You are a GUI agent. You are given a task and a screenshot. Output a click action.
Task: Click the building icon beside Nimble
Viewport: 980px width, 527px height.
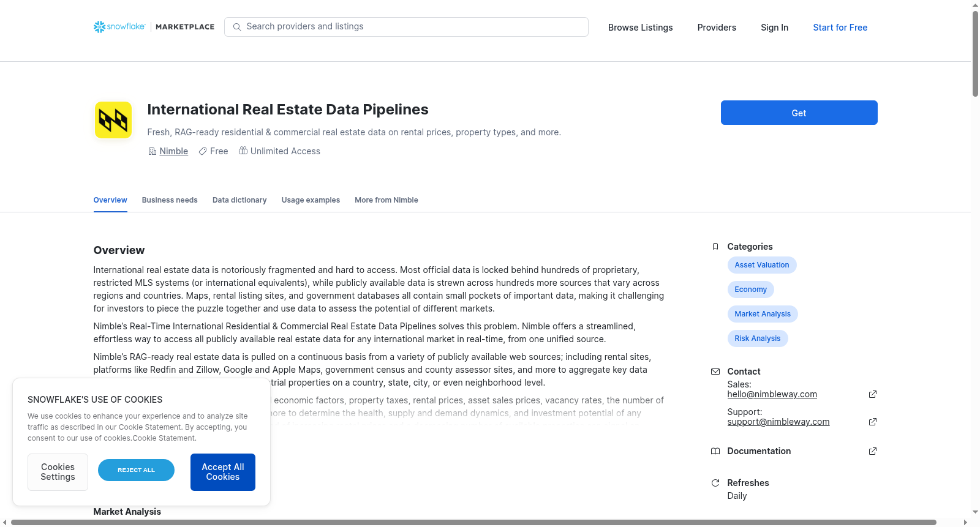[x=153, y=151]
